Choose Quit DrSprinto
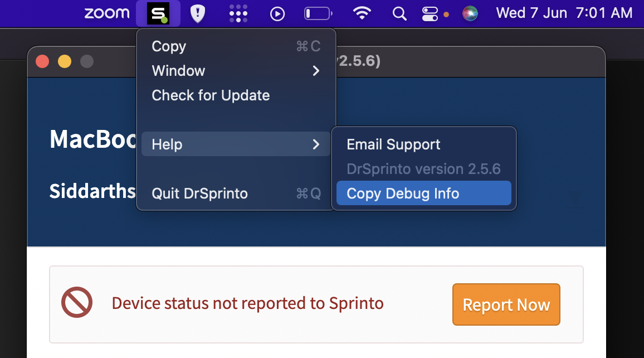The width and height of the screenshot is (644, 358). 236,193
